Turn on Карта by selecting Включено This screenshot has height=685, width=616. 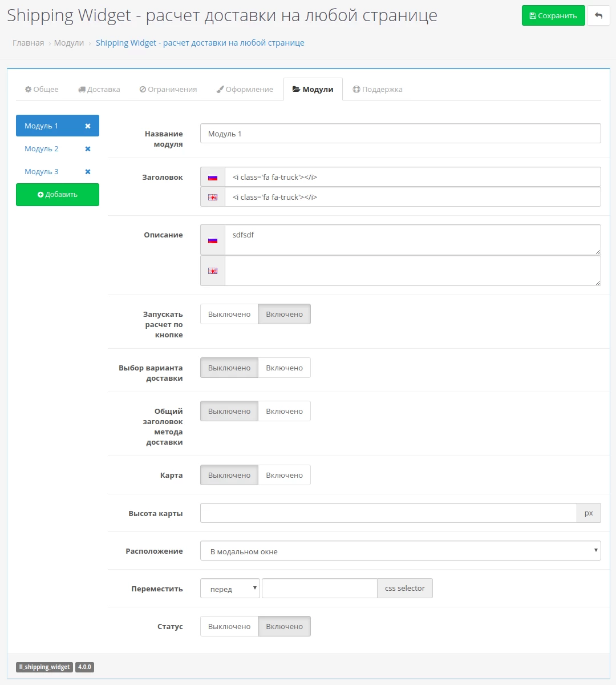(284, 475)
